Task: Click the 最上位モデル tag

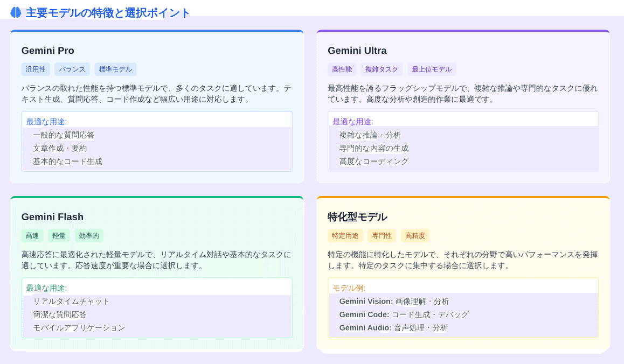Action: point(432,69)
